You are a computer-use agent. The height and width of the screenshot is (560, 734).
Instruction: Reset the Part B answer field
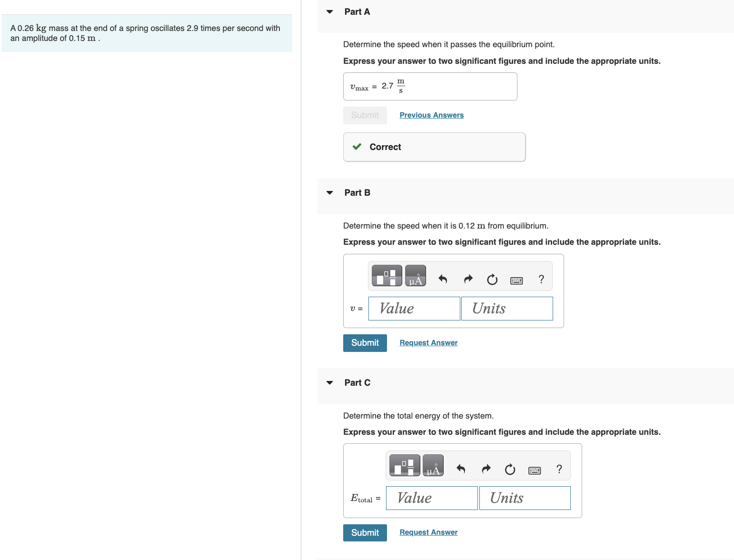point(492,280)
